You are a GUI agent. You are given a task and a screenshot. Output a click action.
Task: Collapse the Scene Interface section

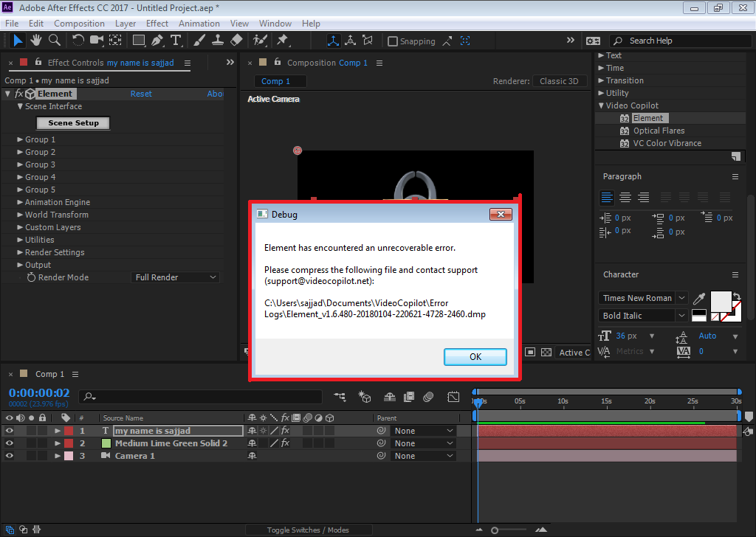tap(20, 106)
